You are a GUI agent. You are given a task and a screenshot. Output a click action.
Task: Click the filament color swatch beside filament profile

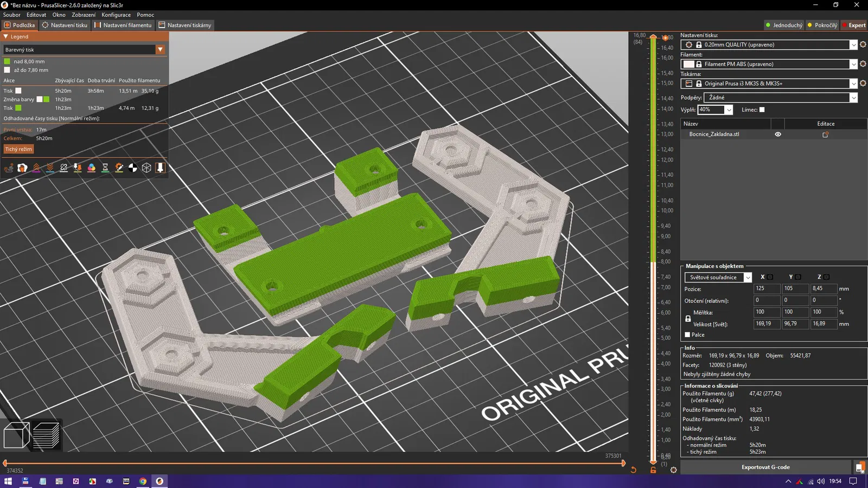coord(689,64)
